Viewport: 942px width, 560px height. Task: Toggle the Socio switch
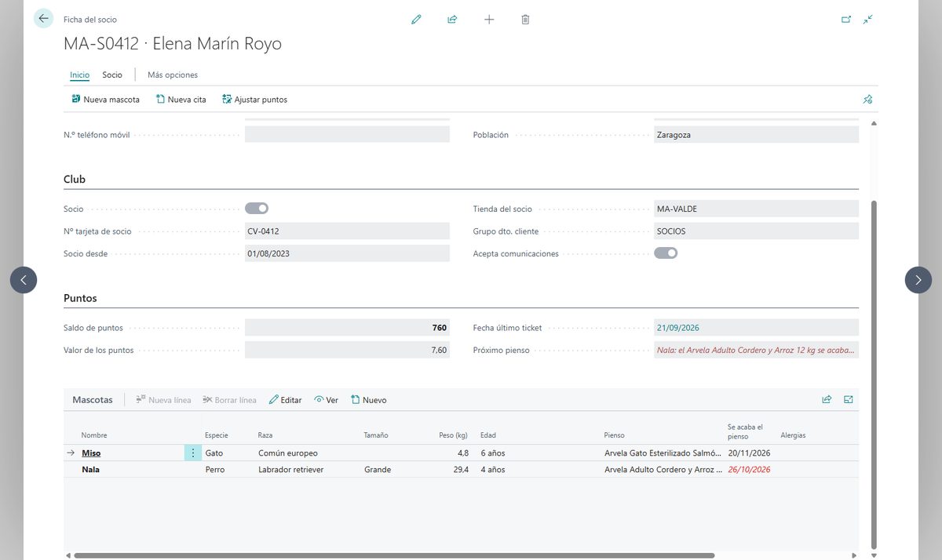tap(257, 209)
